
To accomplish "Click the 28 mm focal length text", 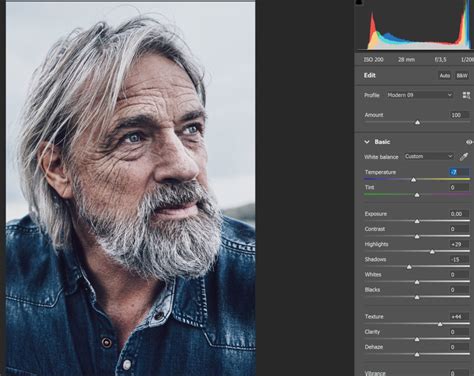I will click(x=406, y=60).
